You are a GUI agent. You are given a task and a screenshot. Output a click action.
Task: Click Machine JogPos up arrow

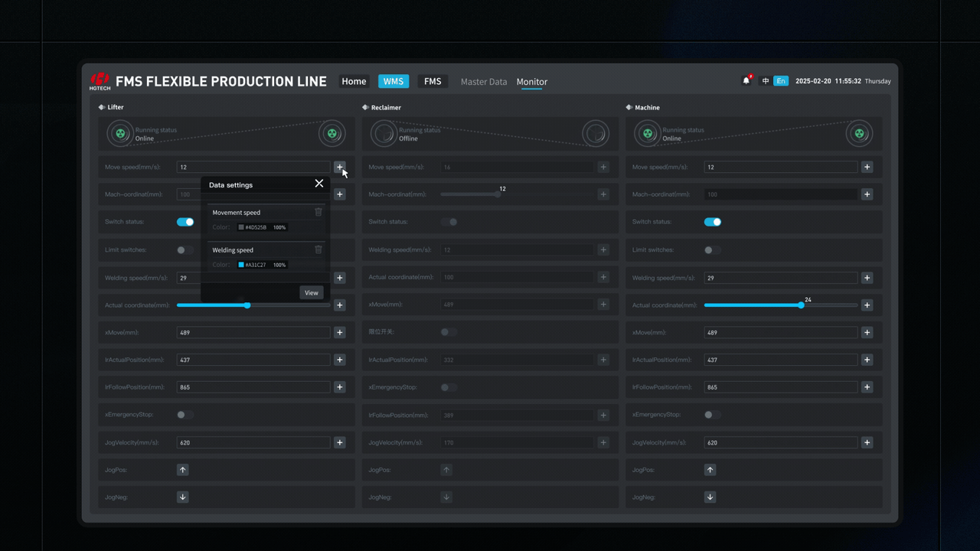710,470
